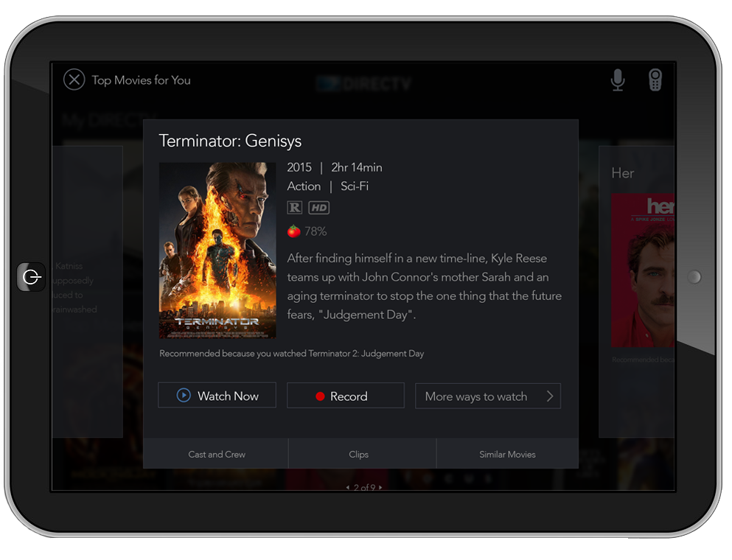732x560 pixels.
Task: Switch to the Clips tab
Action: [359, 454]
